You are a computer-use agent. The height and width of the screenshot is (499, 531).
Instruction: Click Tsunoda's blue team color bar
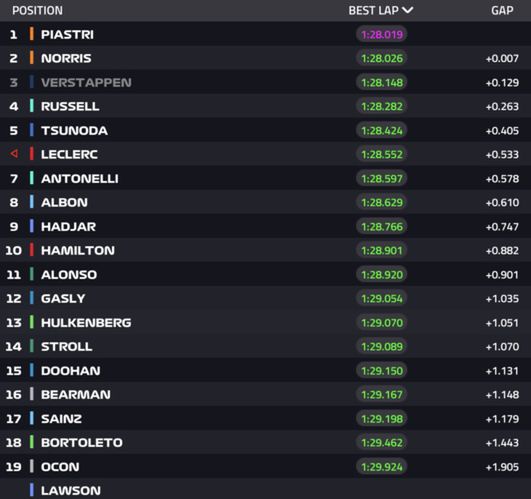(31, 130)
